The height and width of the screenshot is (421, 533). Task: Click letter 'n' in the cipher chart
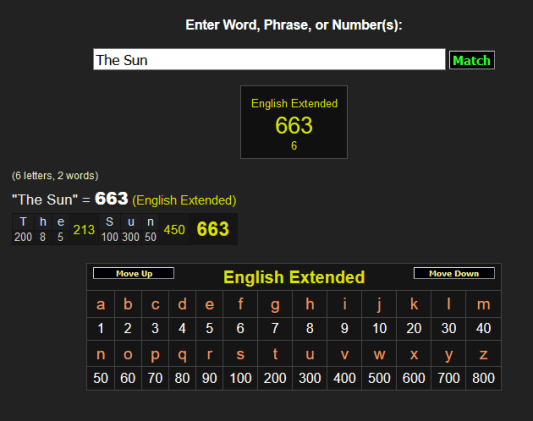click(101, 354)
